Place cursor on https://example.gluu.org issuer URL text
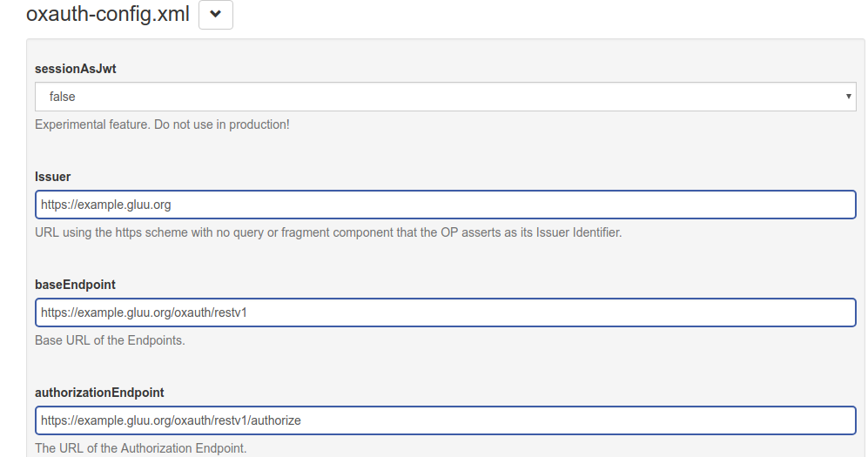 105,205
